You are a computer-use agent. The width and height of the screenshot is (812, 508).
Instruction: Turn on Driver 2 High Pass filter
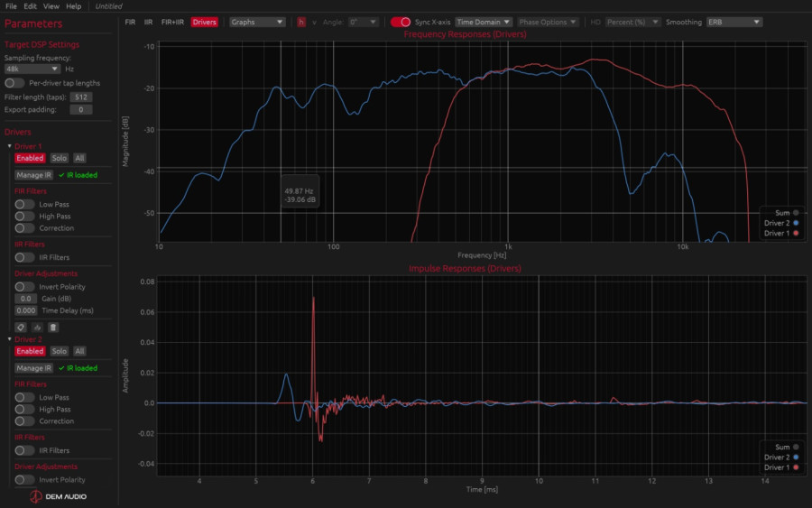click(x=24, y=410)
